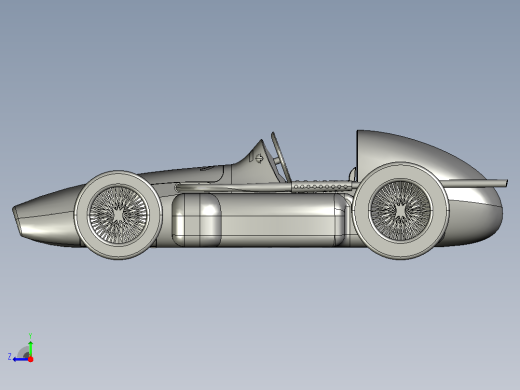The width and height of the screenshot is (520, 390).
Task: Select the steering wheel in the cockpit
Action: 281,157
